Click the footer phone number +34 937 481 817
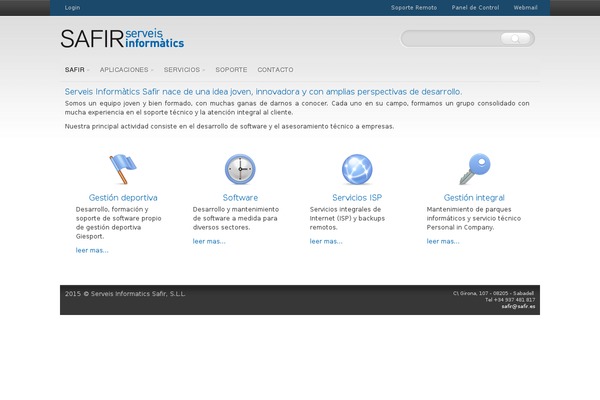600x400 pixels. point(514,300)
